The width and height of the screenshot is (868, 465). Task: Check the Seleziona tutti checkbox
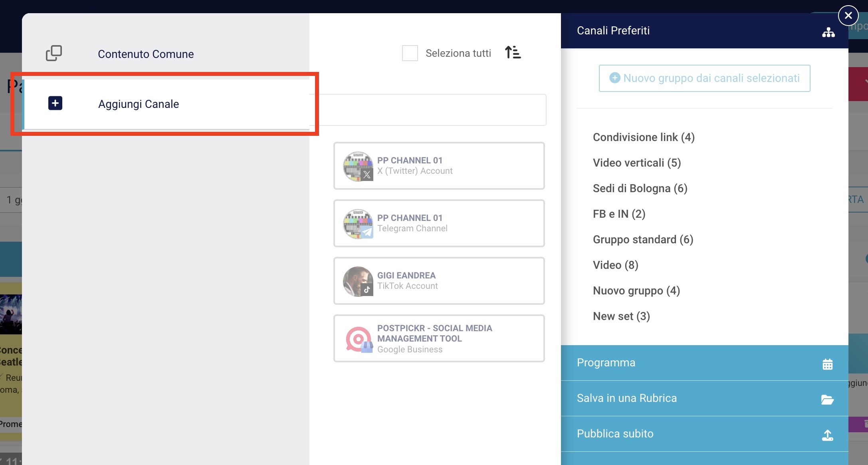[x=410, y=53]
